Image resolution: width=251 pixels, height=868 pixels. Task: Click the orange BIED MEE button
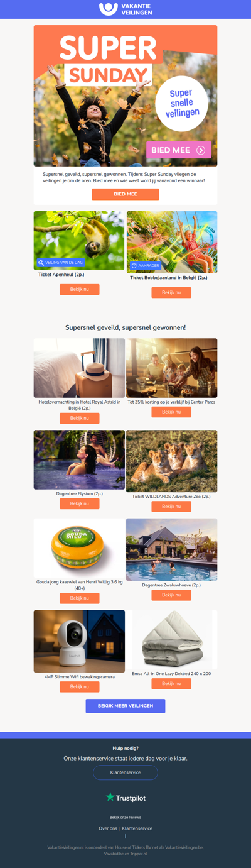click(125, 194)
